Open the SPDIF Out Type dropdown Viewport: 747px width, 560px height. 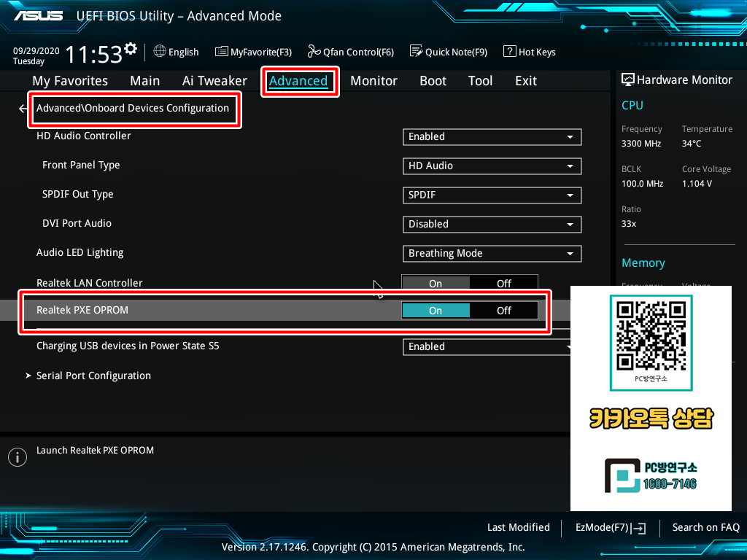pos(492,195)
